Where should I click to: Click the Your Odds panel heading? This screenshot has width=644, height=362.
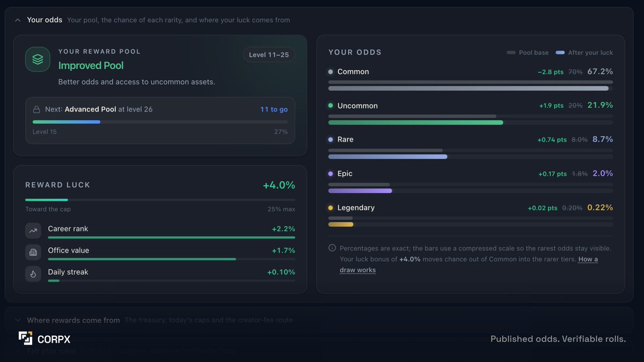coord(355,53)
